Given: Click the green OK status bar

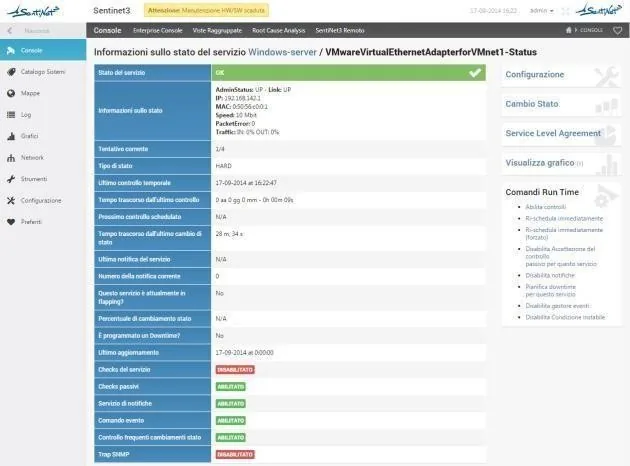Looking at the screenshot, I should 348,73.
